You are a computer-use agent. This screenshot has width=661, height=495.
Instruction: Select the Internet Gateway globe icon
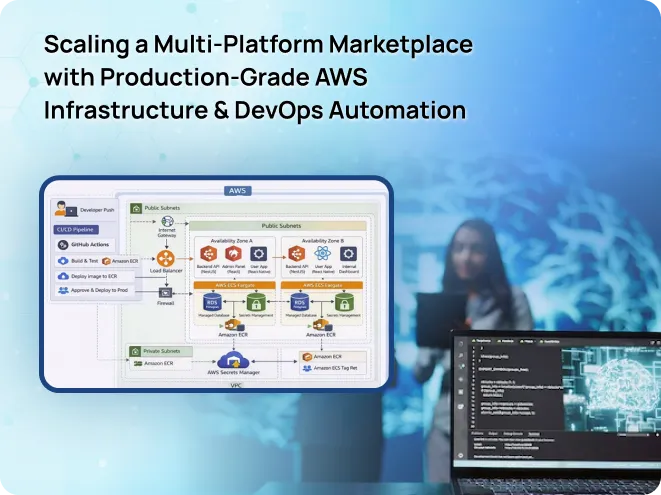pos(167,222)
